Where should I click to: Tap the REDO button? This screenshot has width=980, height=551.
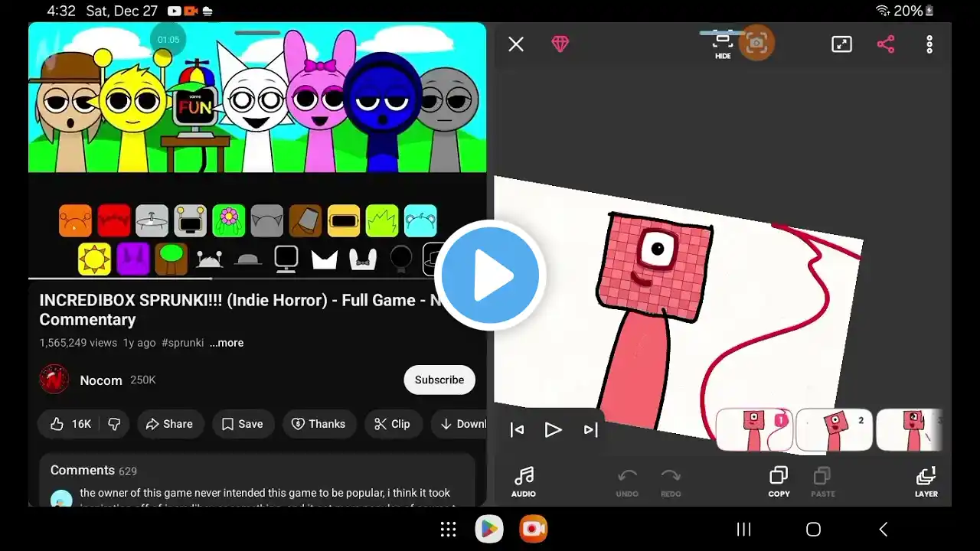pos(671,482)
